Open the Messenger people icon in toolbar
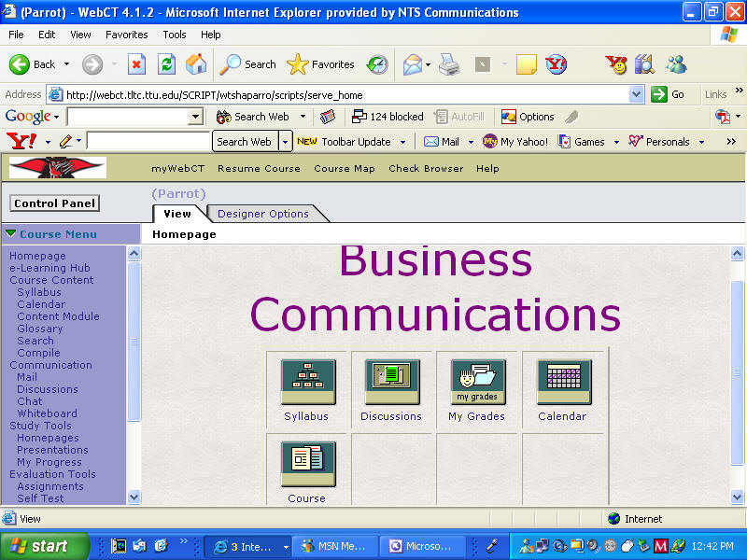Screen dimensions: 747x560 click(x=677, y=64)
